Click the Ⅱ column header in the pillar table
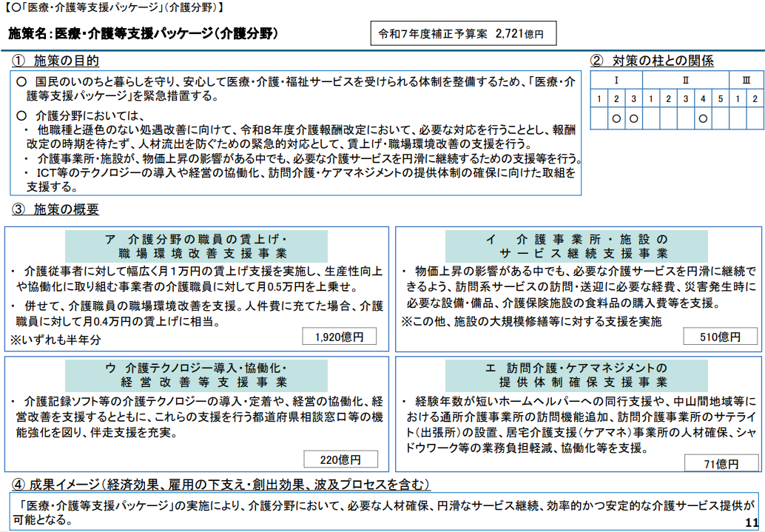Image resolution: width=765 pixels, height=532 pixels. (x=685, y=80)
